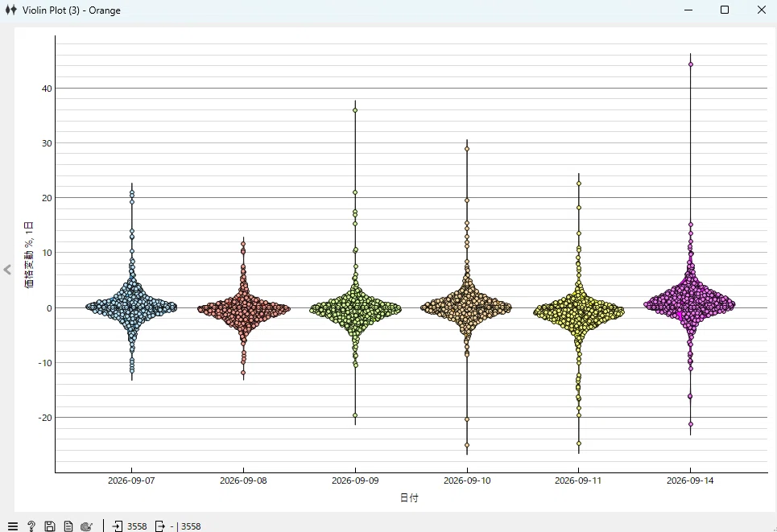Click the 40 y-axis tick label

pos(47,89)
